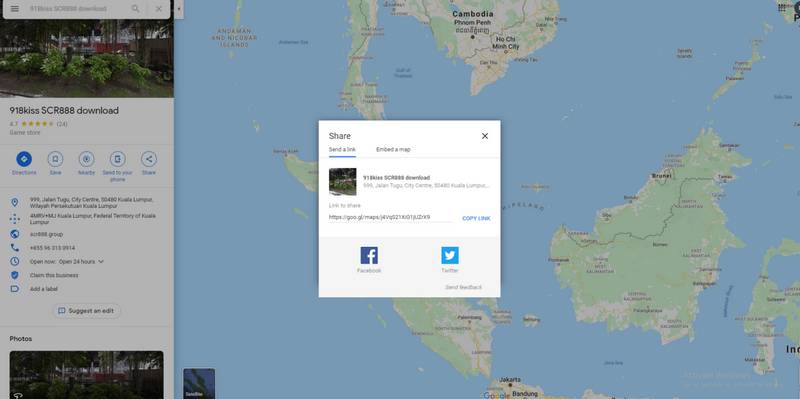Click the Send feedback link
The width and height of the screenshot is (800, 399).
coord(463,287)
